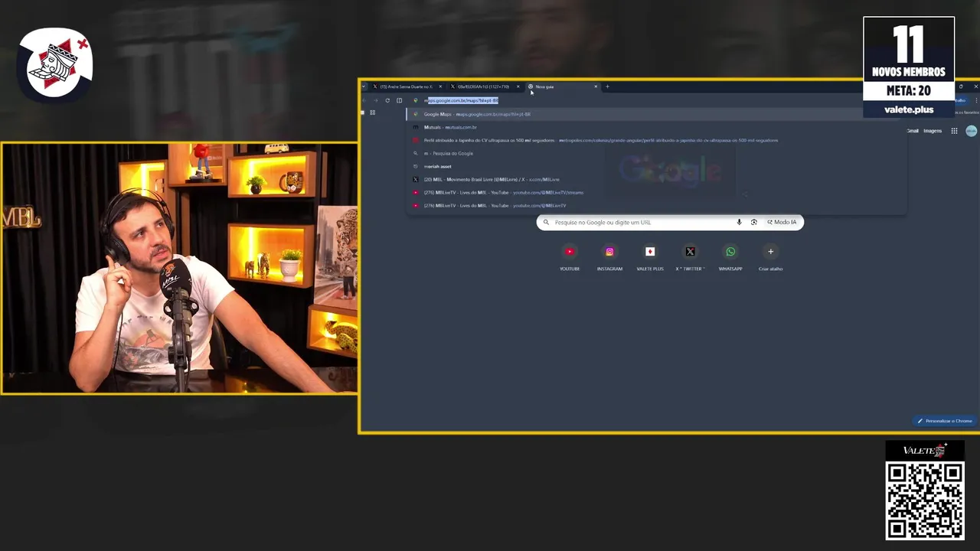Click Personalizar o Chrome button
The width and height of the screenshot is (980, 551).
[x=945, y=421]
